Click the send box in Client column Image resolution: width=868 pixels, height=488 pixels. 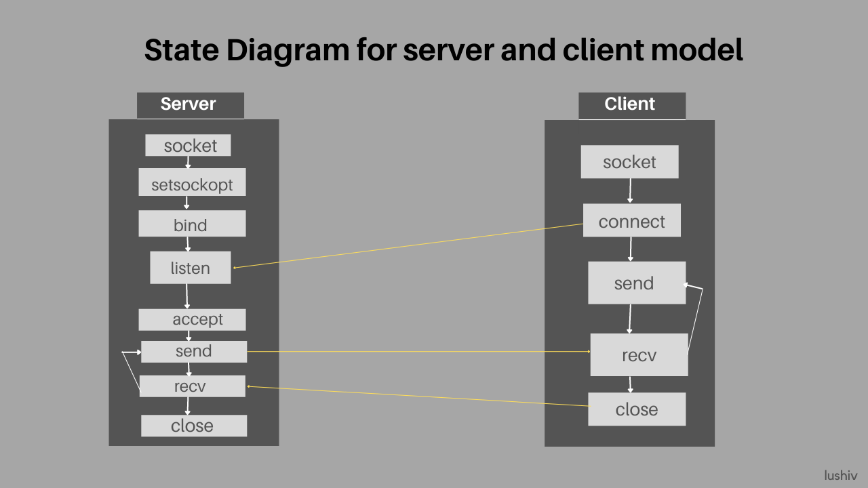point(636,283)
